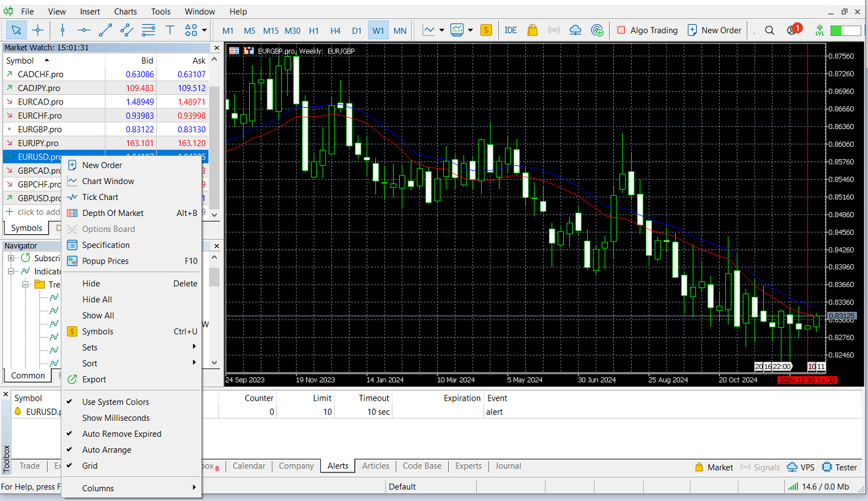Toggle Use System Colors option
Screen dimensions: 868x501
pyautogui.click(x=116, y=402)
